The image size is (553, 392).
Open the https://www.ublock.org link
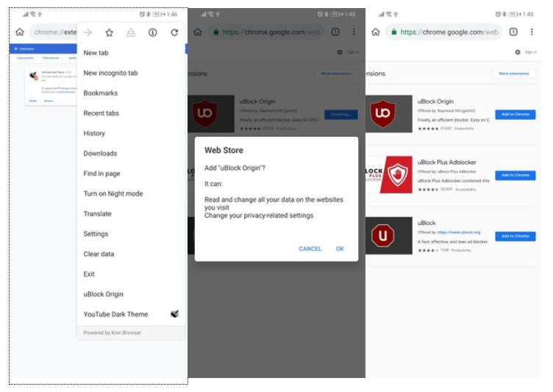459,232
